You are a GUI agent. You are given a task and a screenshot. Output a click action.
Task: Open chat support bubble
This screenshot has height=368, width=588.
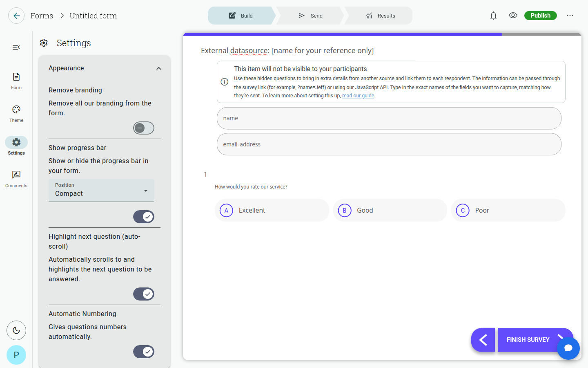click(568, 348)
